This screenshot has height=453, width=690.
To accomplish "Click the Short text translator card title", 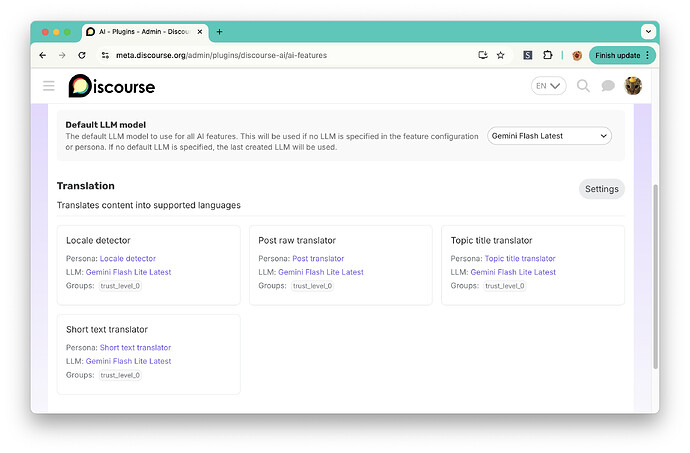I will coord(107,329).
